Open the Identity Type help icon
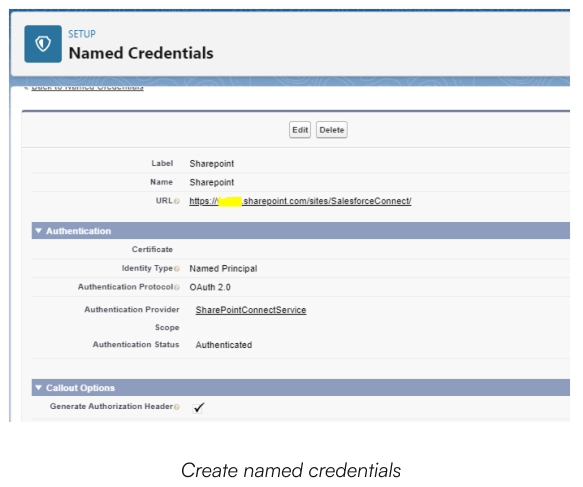 [177, 269]
